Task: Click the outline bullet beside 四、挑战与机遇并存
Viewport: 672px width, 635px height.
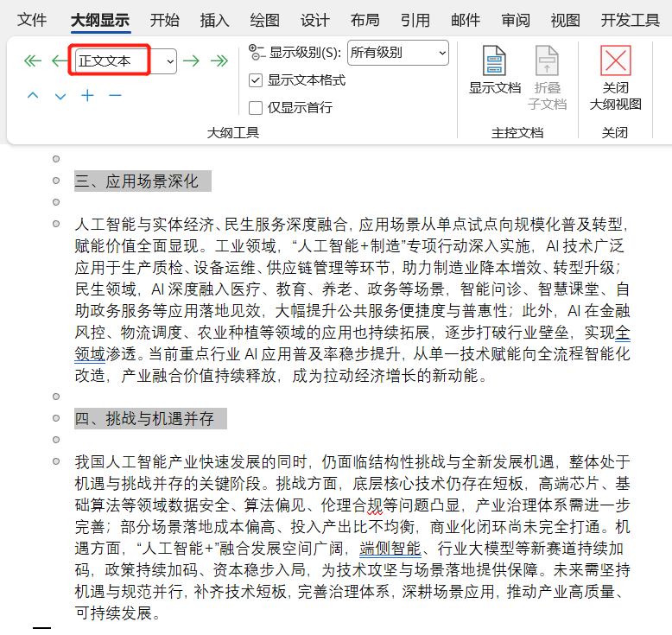Action: pyautogui.click(x=56, y=418)
